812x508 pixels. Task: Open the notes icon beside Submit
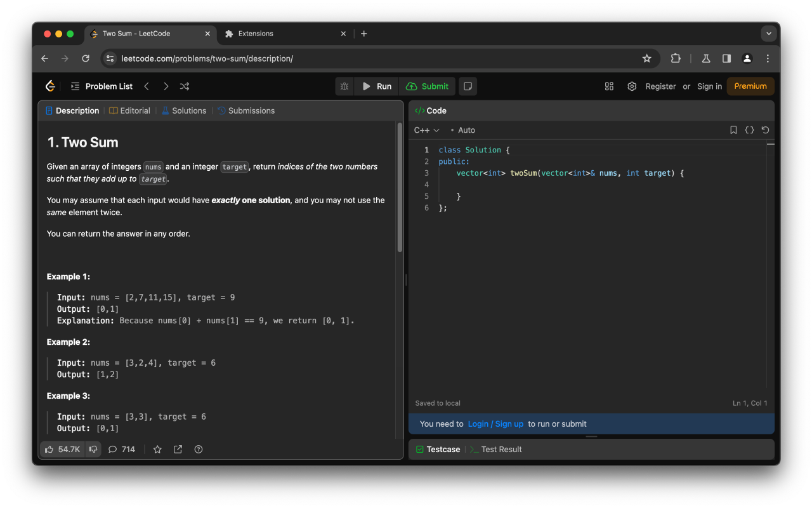(468, 86)
